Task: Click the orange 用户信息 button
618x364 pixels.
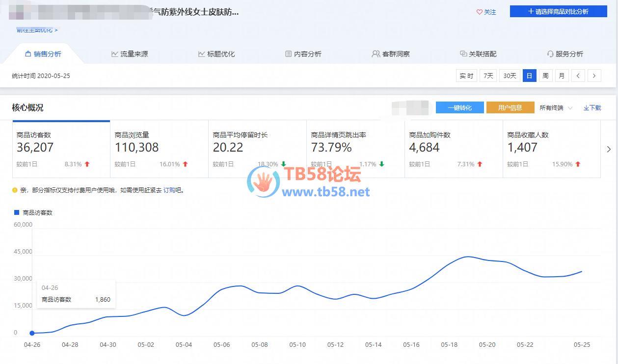Action: (x=510, y=108)
